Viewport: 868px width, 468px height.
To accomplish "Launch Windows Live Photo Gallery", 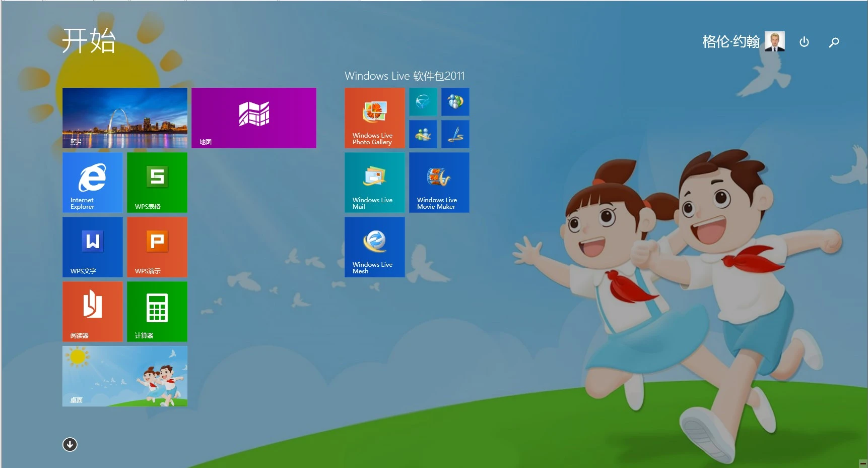I will pos(375,118).
